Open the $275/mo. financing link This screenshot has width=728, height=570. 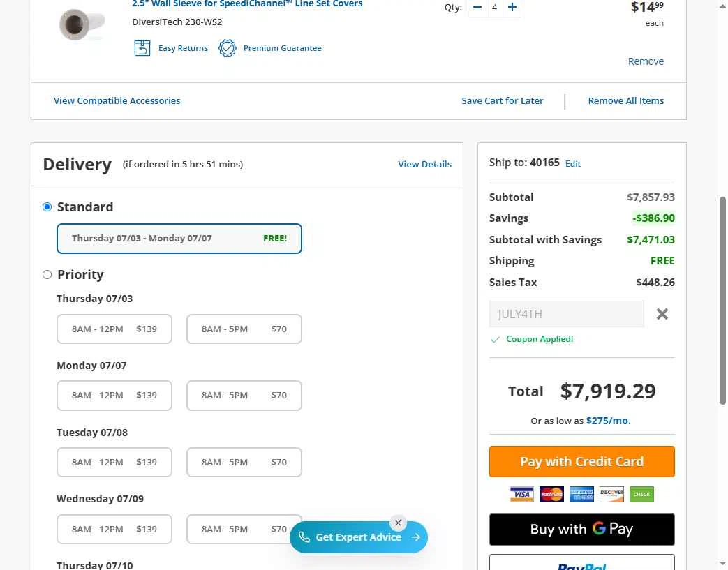coord(608,421)
